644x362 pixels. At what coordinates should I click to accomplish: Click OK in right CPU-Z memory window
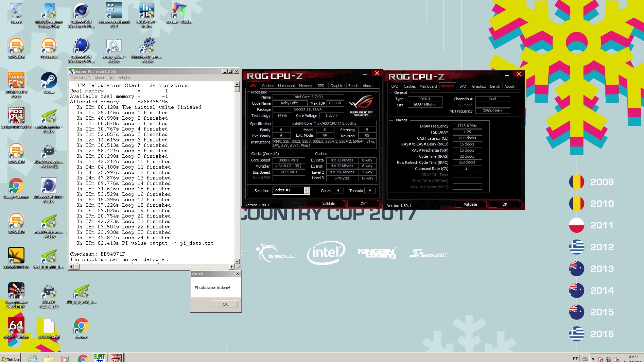pos(505,204)
